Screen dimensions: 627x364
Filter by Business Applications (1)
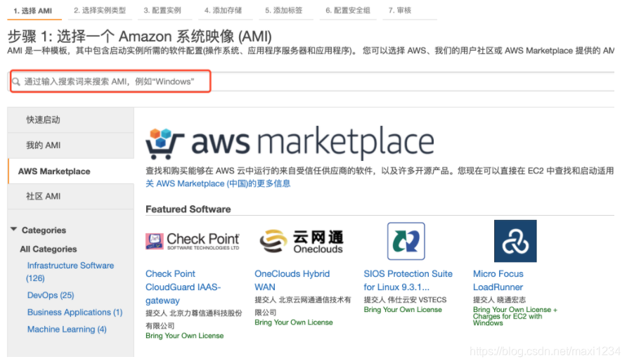click(x=75, y=313)
